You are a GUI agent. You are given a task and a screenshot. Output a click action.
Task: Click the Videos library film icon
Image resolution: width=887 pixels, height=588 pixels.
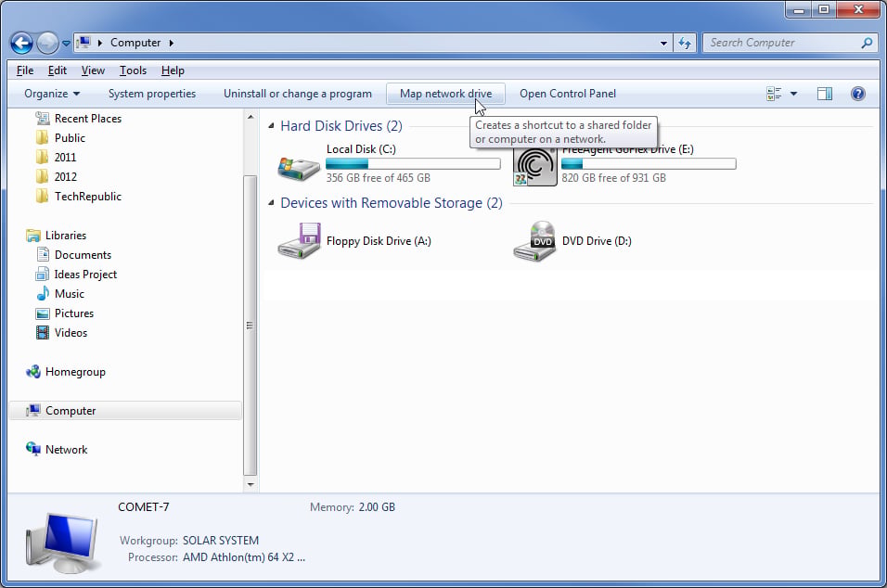43,332
